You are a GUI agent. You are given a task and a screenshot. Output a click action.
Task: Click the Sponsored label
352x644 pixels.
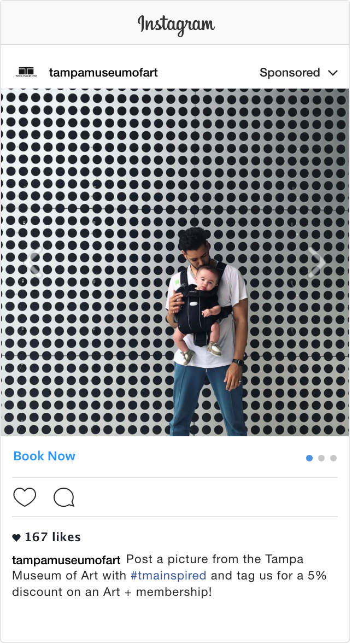pyautogui.click(x=290, y=73)
